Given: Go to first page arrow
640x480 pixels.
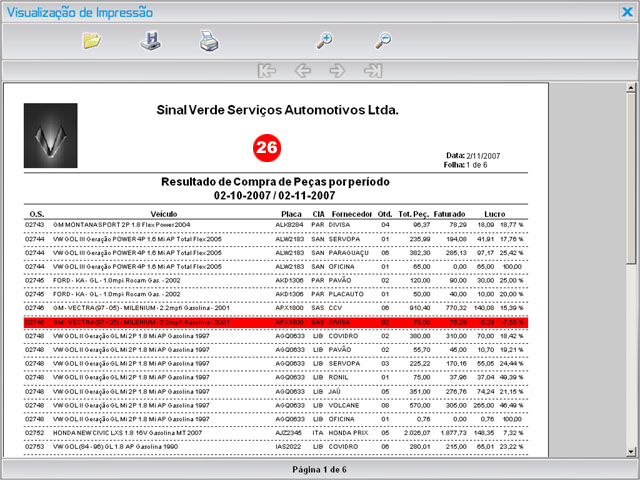Looking at the screenshot, I should click(x=267, y=71).
